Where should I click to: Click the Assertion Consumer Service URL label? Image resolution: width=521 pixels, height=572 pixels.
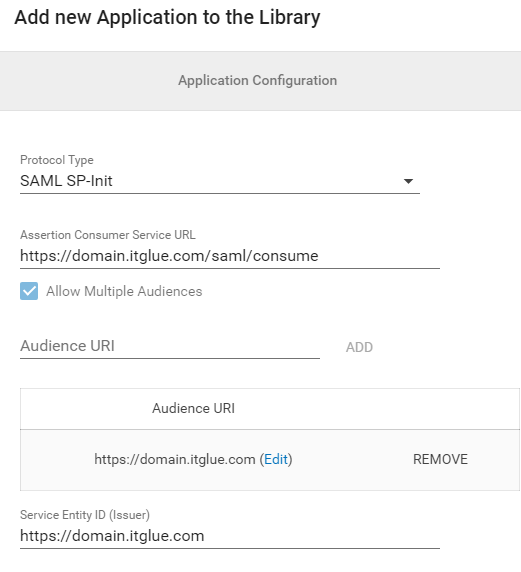tap(108, 235)
